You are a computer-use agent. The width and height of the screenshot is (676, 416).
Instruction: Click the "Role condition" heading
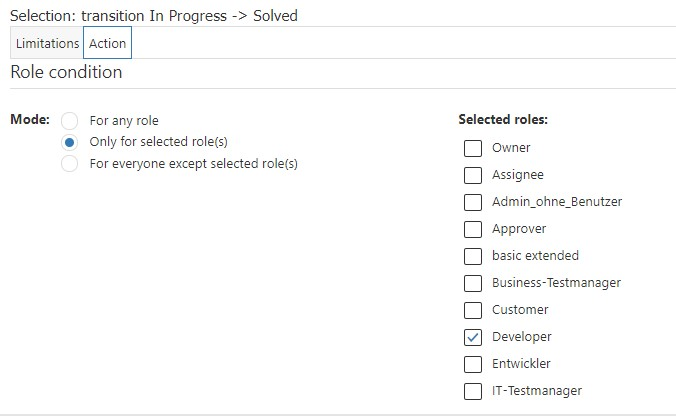(66, 73)
